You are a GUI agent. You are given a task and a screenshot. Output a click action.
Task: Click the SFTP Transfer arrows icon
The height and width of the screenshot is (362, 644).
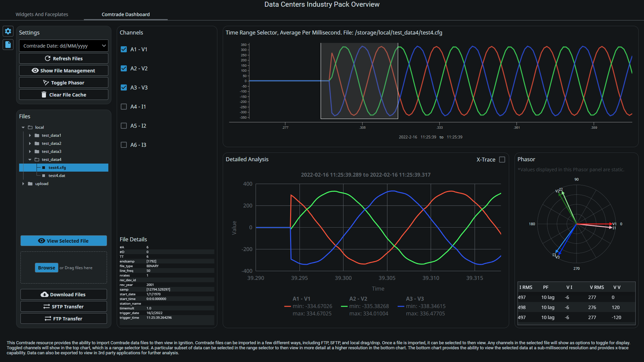[x=47, y=306]
